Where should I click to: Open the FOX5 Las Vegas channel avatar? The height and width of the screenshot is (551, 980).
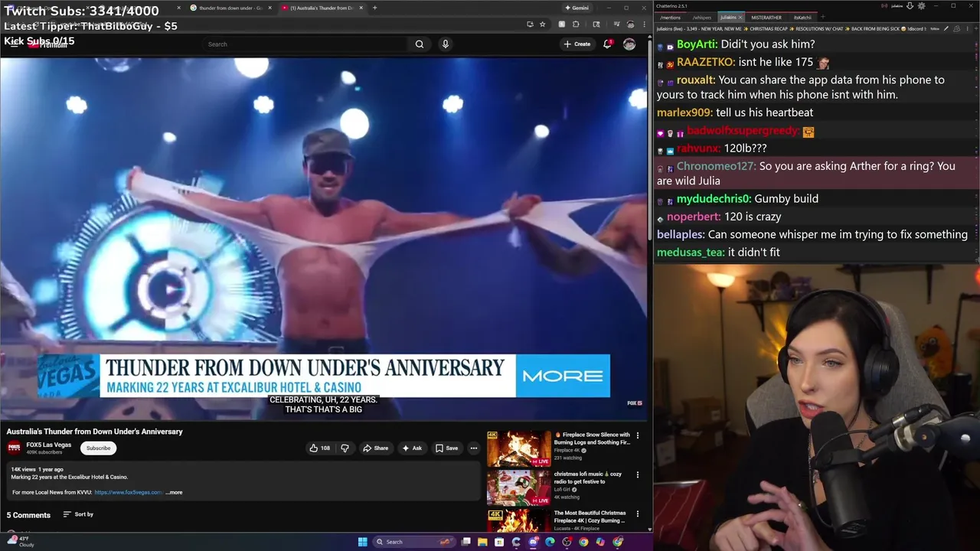(14, 448)
